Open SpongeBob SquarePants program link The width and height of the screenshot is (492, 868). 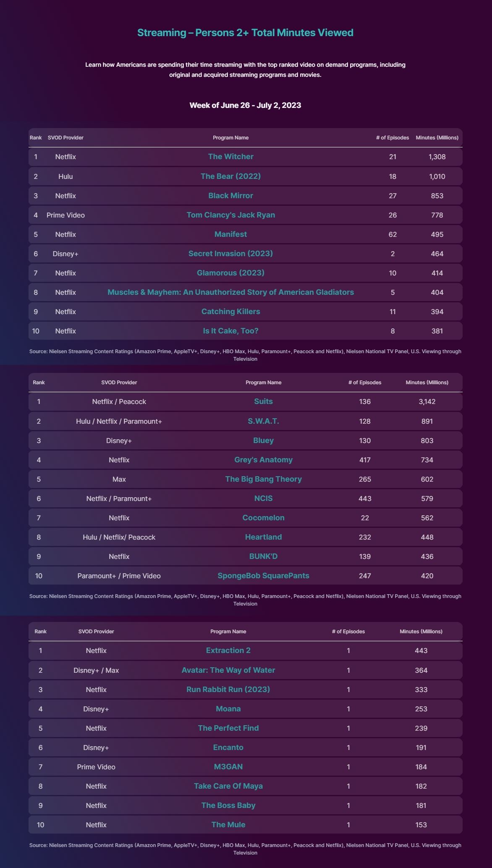[x=263, y=576]
